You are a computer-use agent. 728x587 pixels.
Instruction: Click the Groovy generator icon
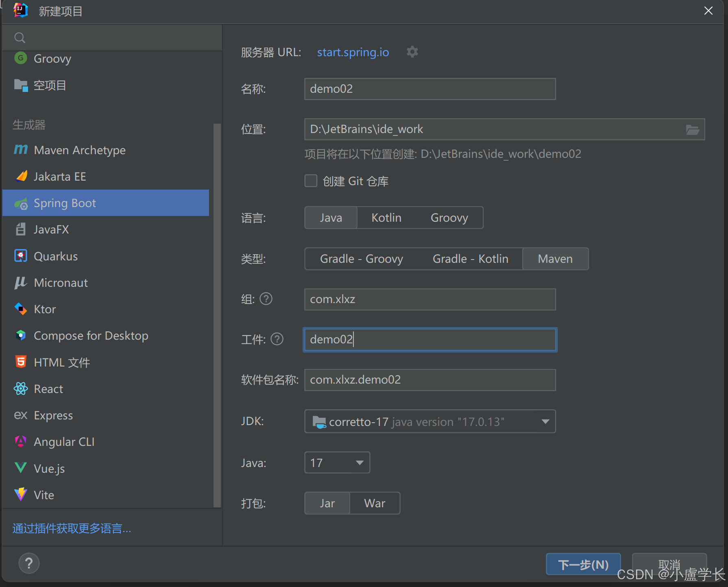[x=20, y=58]
